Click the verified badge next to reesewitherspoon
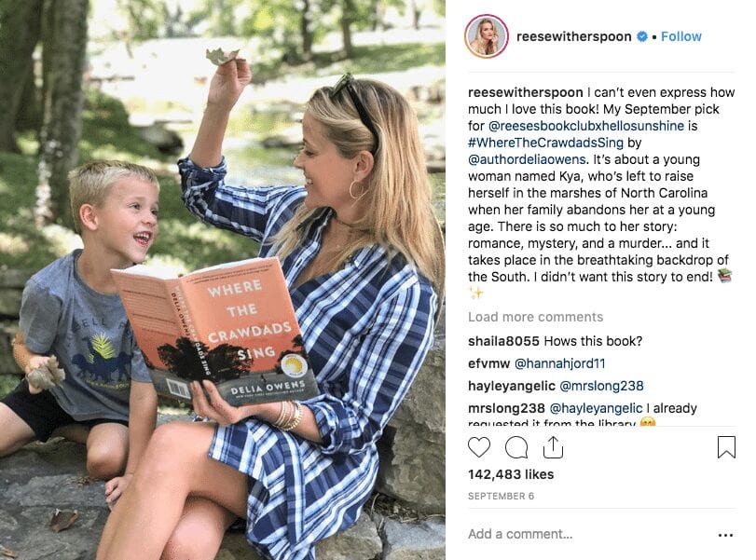This screenshot has width=756, height=560. click(641, 36)
